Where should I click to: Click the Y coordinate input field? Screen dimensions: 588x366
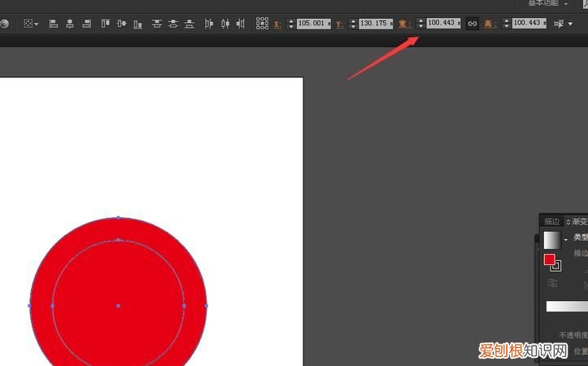[377, 24]
